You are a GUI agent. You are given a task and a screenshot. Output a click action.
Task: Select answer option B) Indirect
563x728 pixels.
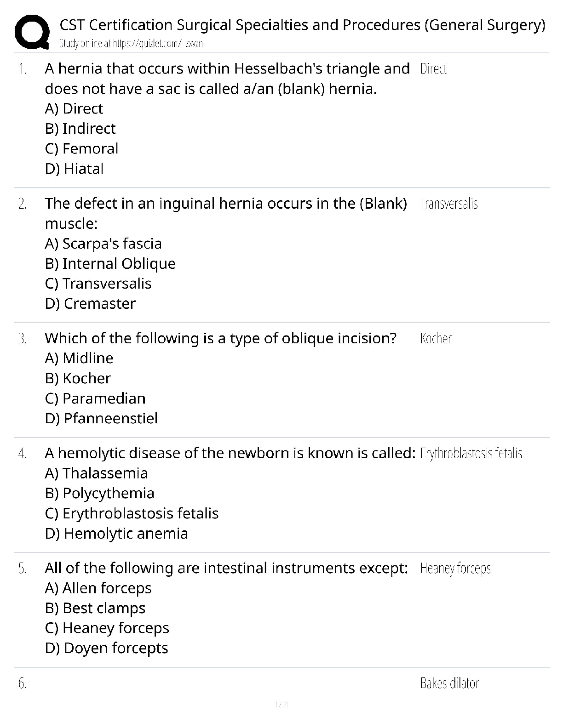click(x=80, y=129)
